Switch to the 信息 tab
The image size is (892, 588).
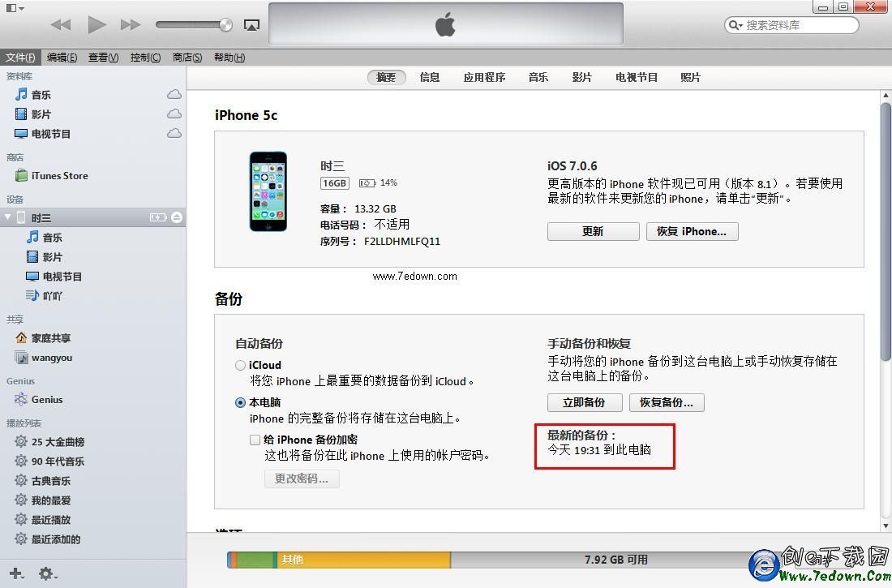[x=430, y=77]
